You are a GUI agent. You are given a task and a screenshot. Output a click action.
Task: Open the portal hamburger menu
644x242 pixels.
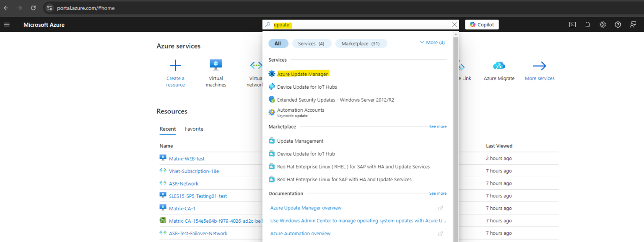pos(7,24)
